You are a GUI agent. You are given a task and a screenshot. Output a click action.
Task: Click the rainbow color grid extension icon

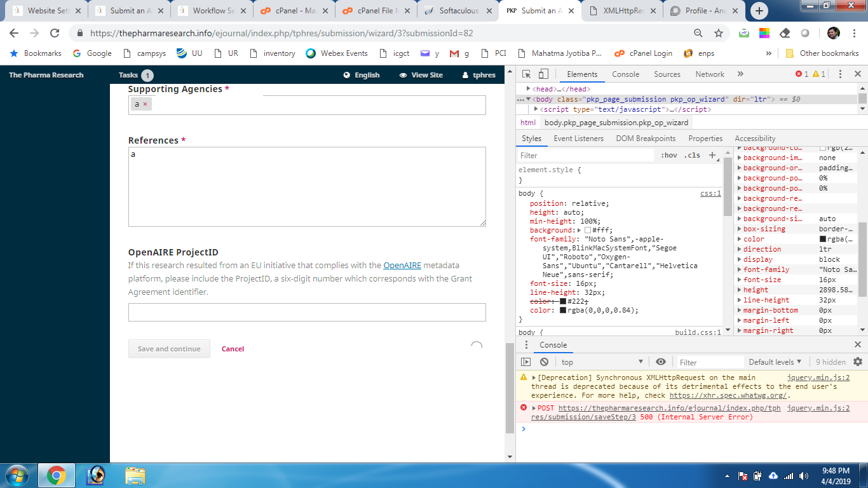764,33
